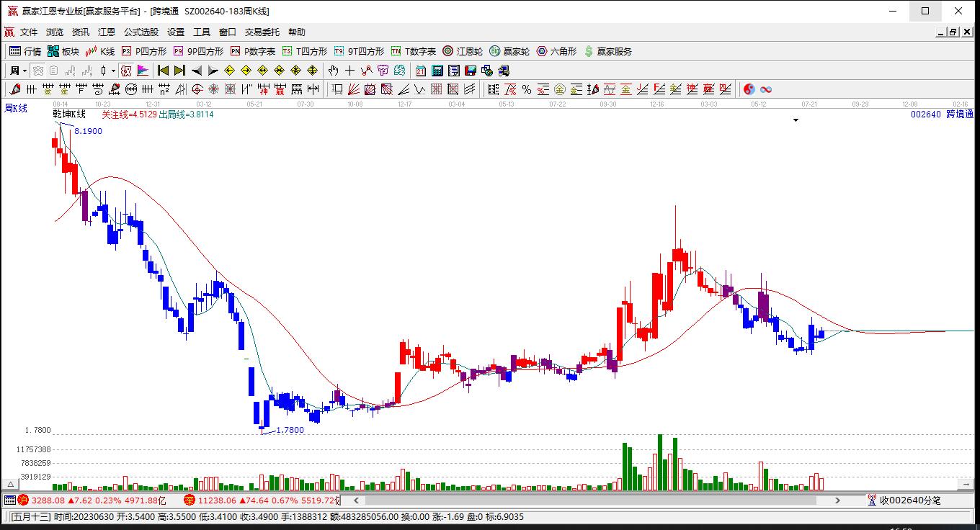Minimize the inner chart window
Screen dimensions: 980x530
pos(941,32)
